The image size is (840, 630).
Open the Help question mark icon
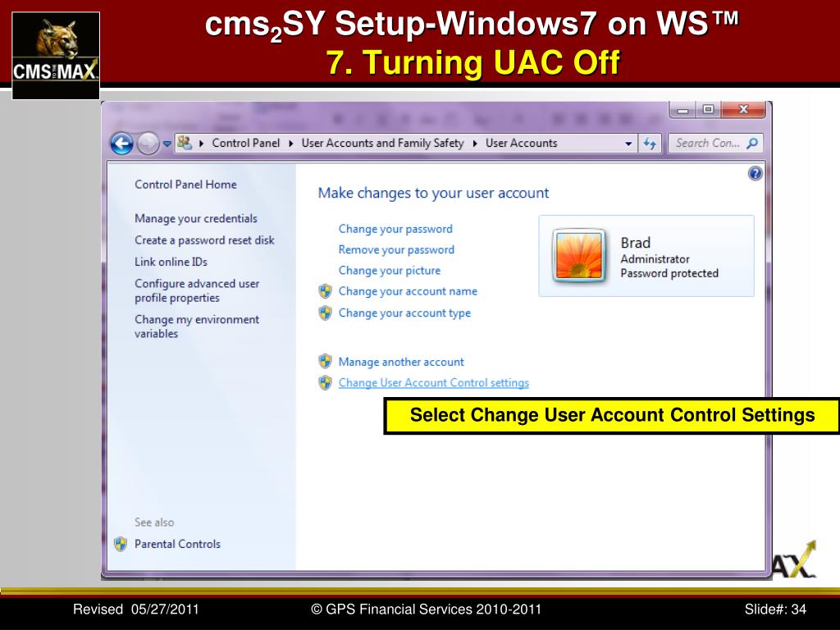pyautogui.click(x=756, y=173)
